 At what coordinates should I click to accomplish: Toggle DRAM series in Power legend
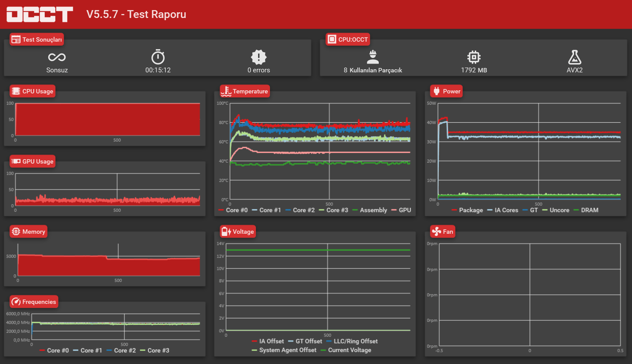coord(585,210)
